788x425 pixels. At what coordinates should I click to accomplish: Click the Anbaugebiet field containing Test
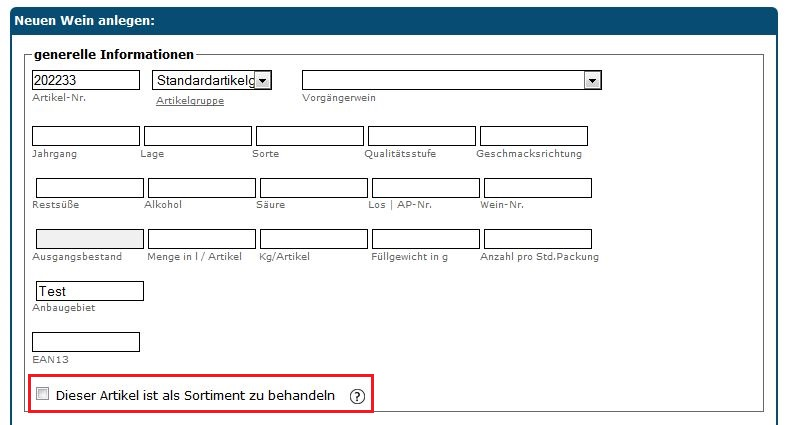coord(90,291)
